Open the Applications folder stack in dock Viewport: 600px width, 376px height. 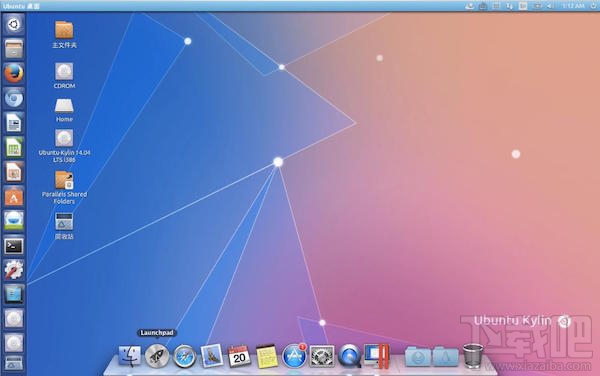pyautogui.click(x=445, y=356)
